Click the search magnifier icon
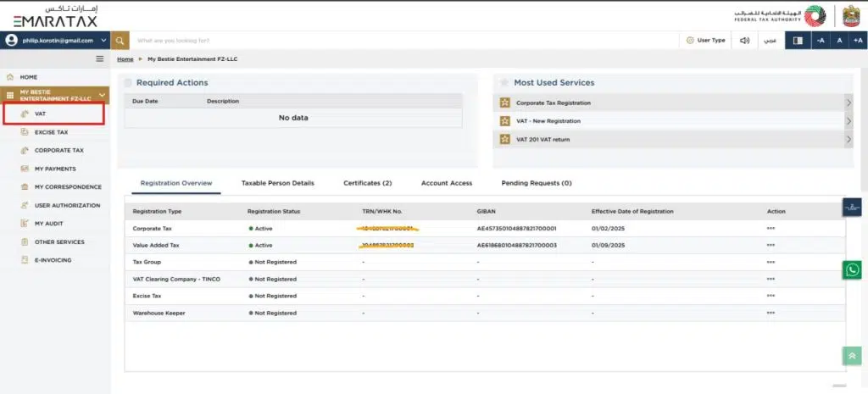The height and width of the screenshot is (394, 868). [120, 41]
